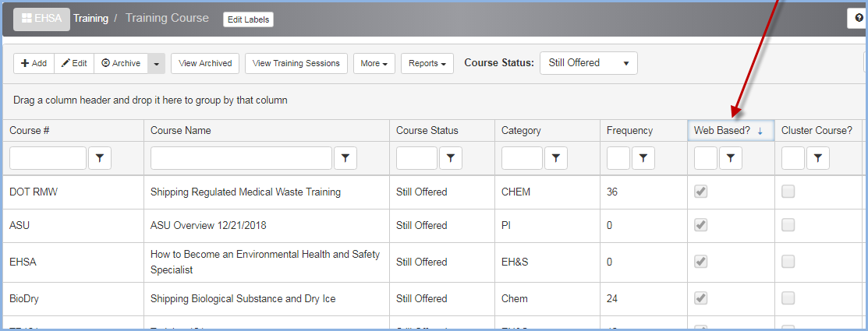
Task: Toggle Cluster Course checkbox for DOT RMW row
Action: [x=788, y=192]
